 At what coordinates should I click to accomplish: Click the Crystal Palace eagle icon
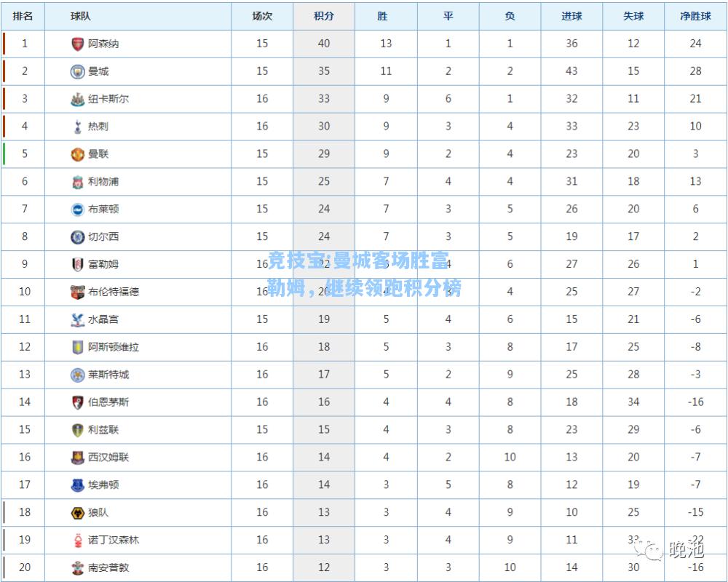(78, 319)
